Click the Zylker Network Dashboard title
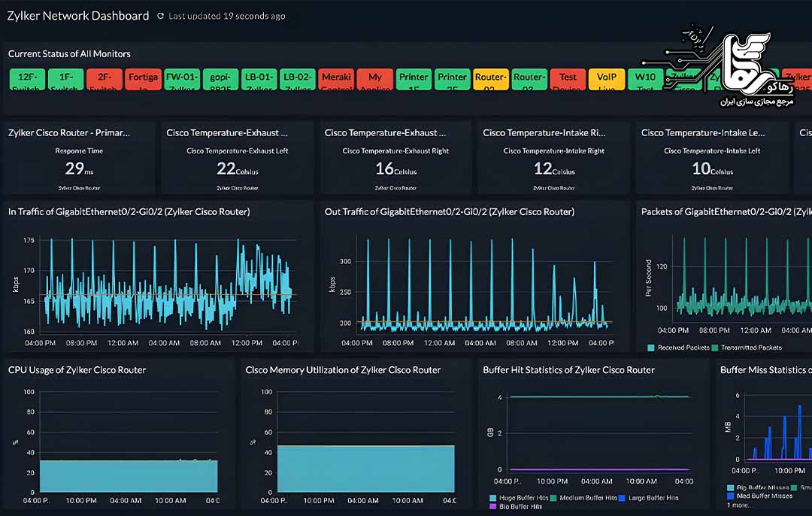This screenshot has width=812, height=516. pyautogui.click(x=78, y=16)
